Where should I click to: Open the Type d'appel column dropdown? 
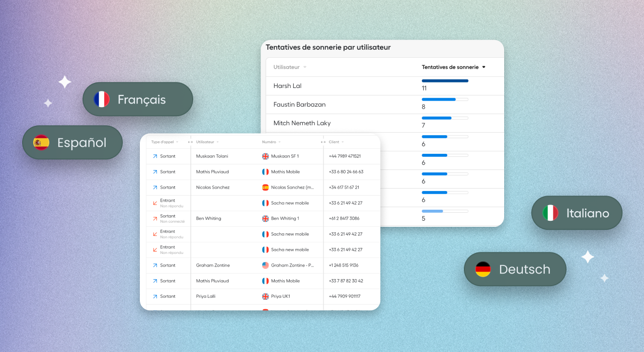click(x=177, y=142)
